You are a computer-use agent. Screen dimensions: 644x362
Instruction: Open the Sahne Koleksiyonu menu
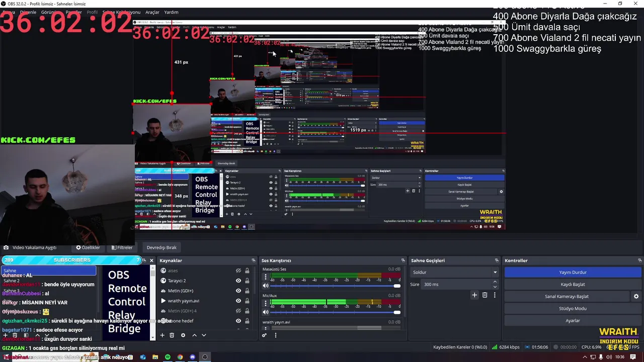[121, 12]
